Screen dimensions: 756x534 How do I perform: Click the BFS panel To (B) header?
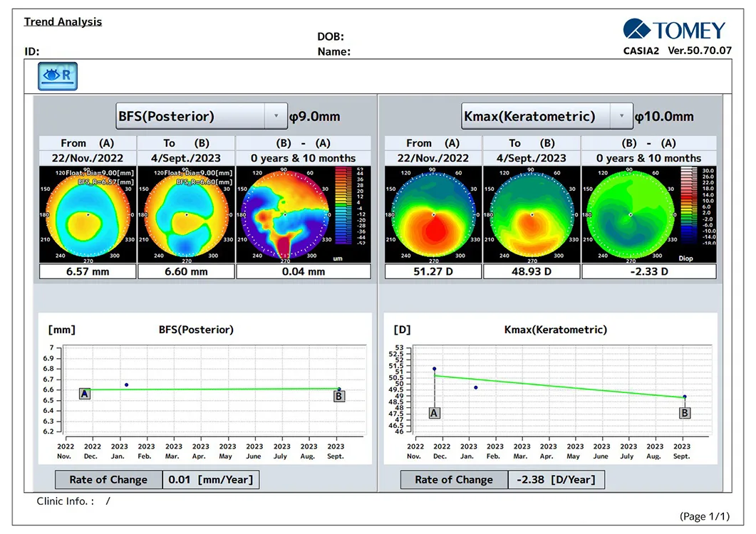186,143
